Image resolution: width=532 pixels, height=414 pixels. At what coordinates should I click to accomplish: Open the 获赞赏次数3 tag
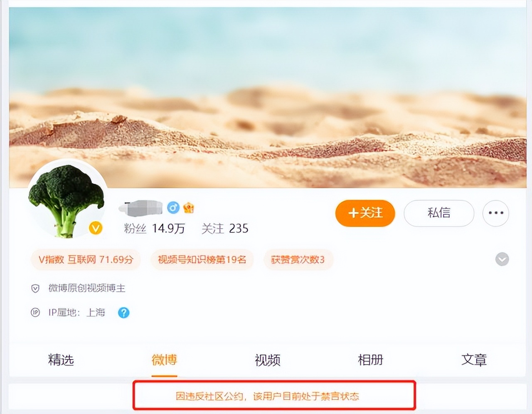point(298,259)
